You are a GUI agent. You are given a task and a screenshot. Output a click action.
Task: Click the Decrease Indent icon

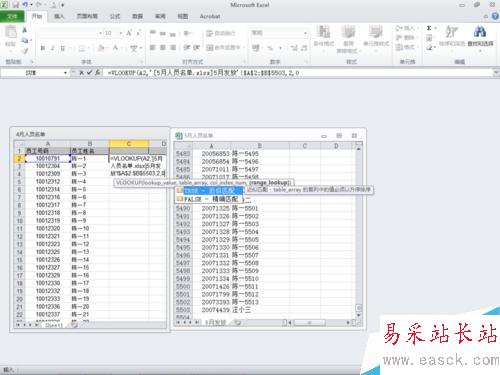(x=187, y=48)
